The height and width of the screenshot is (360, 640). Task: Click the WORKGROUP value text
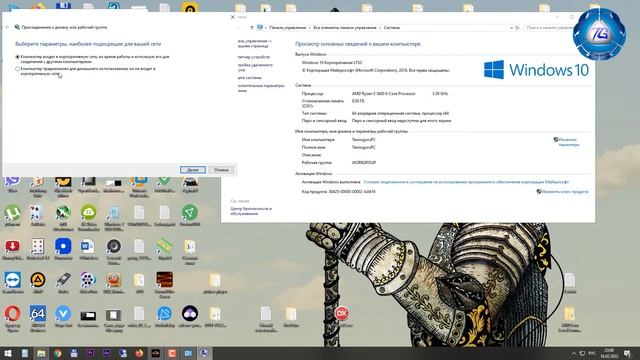coord(364,162)
